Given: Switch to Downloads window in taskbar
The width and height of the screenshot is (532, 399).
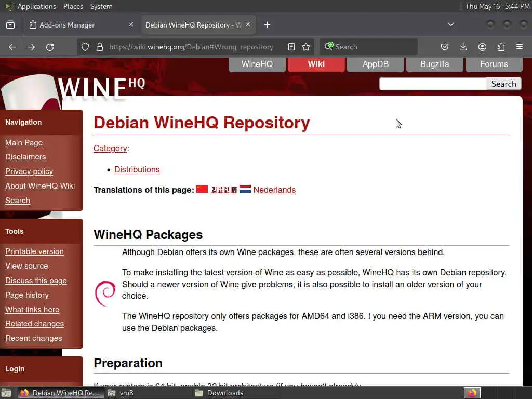Looking at the screenshot, I should click(x=236, y=393).
